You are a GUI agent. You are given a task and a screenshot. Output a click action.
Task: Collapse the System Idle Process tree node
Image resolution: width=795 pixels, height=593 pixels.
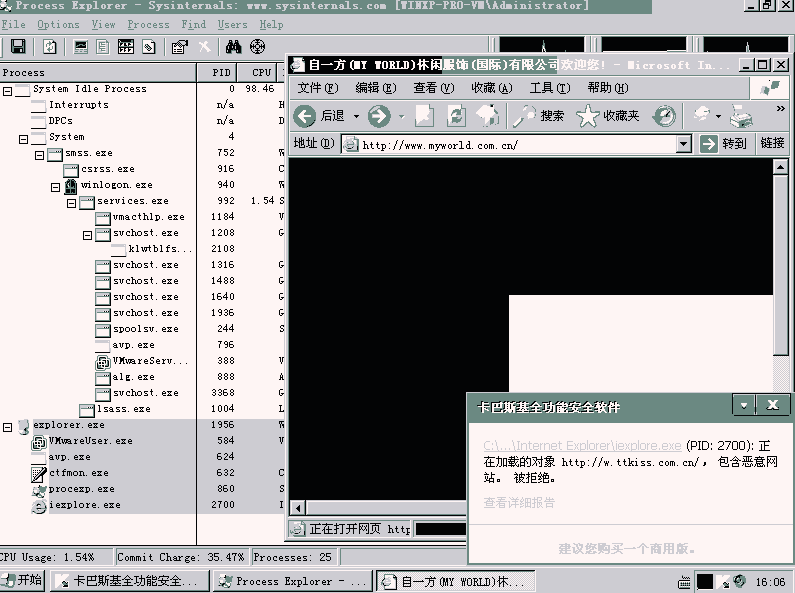(8, 91)
